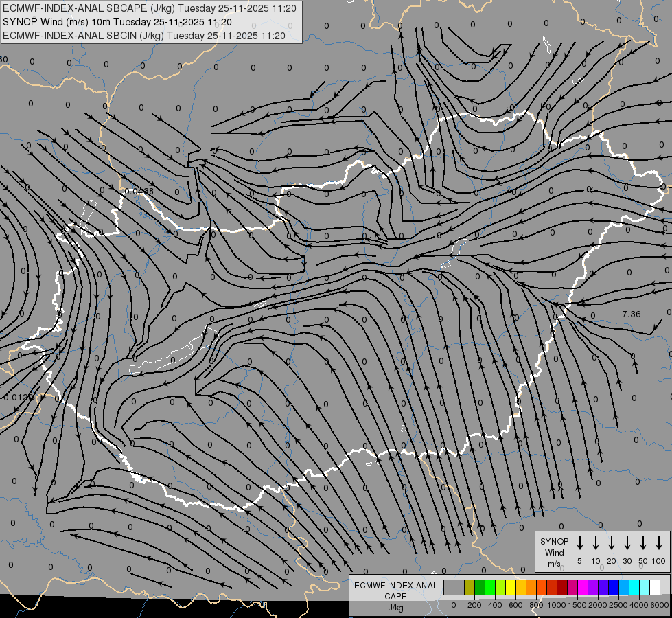Click the SBCIN layer title line
Image resolution: width=672 pixels, height=618 pixels.
pos(143,35)
